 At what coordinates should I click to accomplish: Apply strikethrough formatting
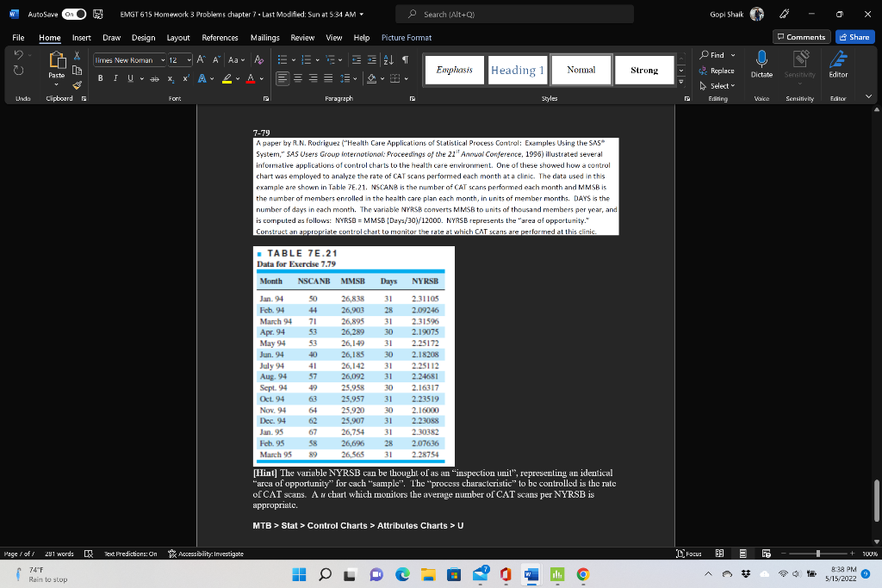point(154,78)
